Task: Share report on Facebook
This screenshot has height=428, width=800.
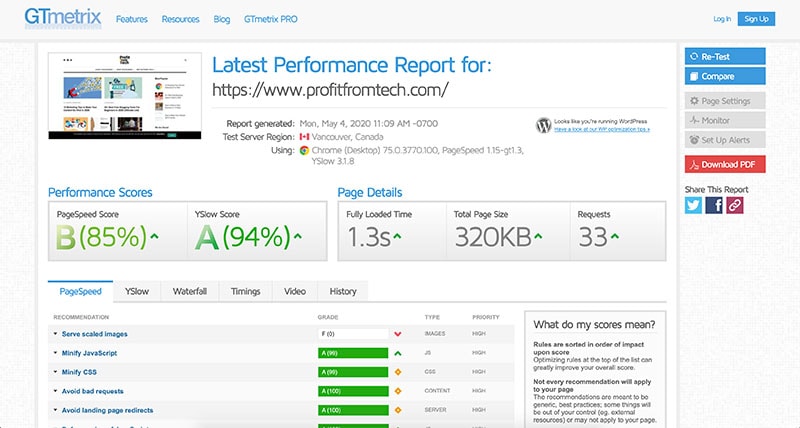Action: [714, 205]
